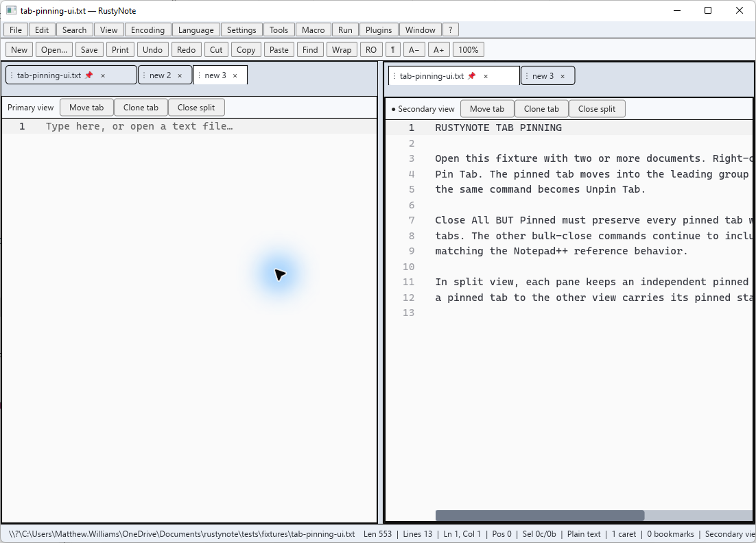Open the Encoding menu
The width and height of the screenshot is (756, 543).
coord(147,30)
